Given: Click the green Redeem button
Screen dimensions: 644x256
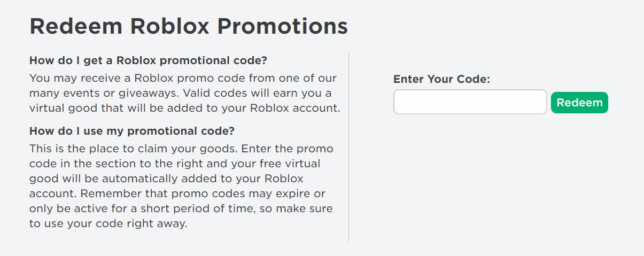Looking at the screenshot, I should (579, 103).
